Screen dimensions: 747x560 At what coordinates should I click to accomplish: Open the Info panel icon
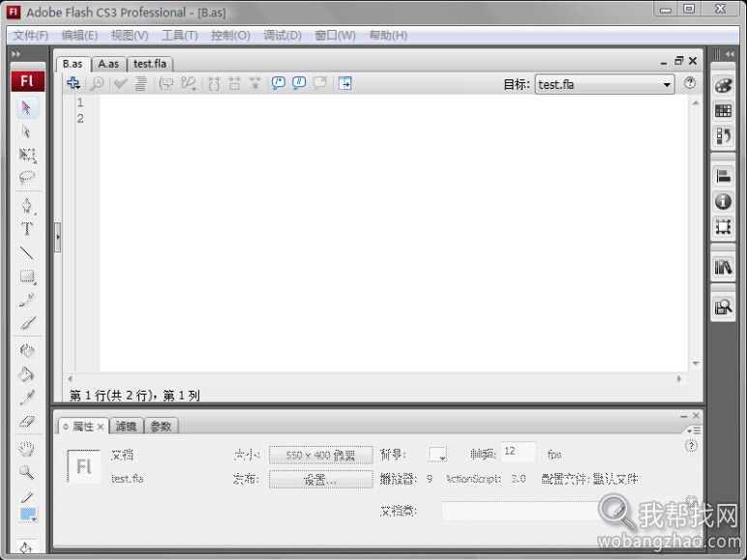tap(723, 201)
